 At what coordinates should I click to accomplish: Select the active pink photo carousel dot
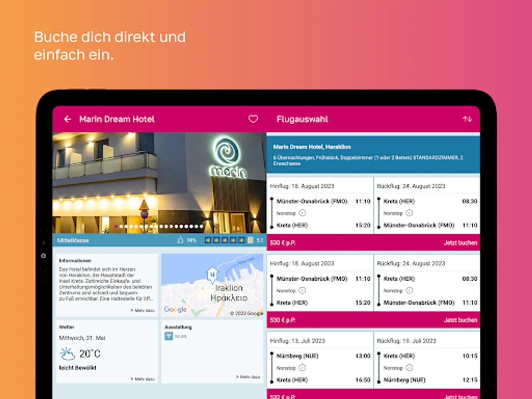116,227
